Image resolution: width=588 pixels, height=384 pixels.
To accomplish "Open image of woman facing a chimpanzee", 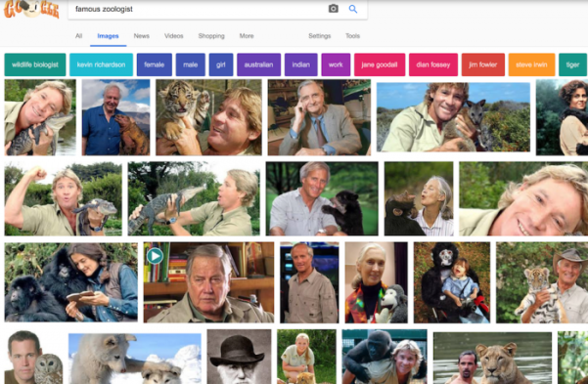I will pyautogui.click(x=419, y=198).
